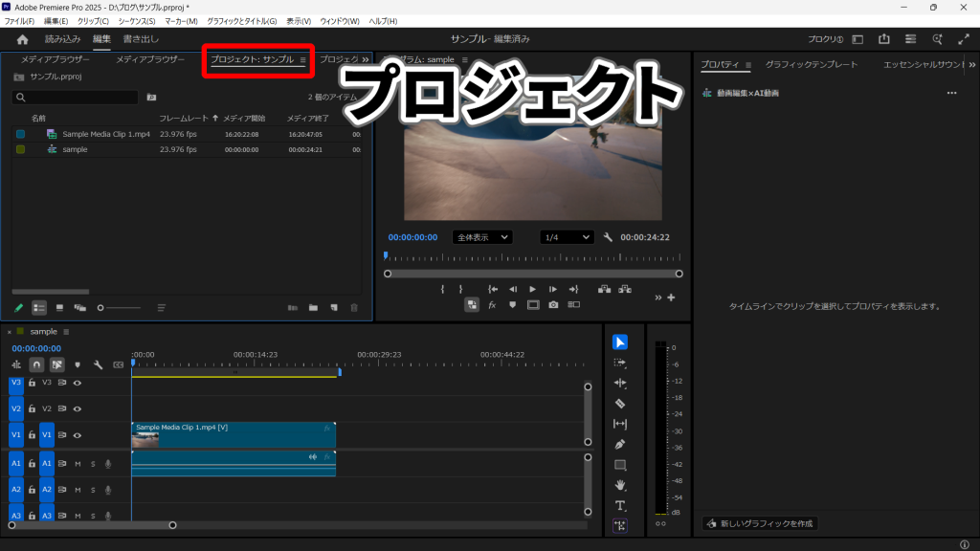Viewport: 980px width, 551px height.
Task: Click 新しいグラフィックを作成 button
Action: 759,523
